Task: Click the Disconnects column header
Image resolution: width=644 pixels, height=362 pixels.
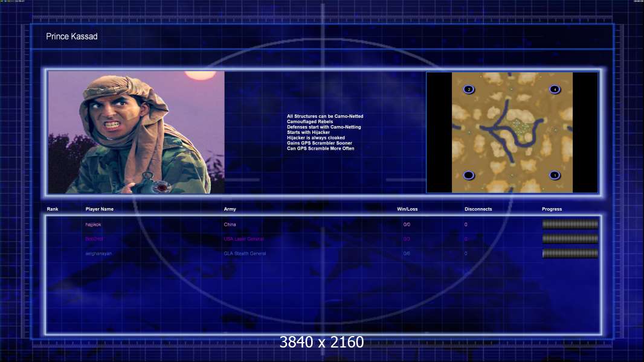Action: pos(478,209)
